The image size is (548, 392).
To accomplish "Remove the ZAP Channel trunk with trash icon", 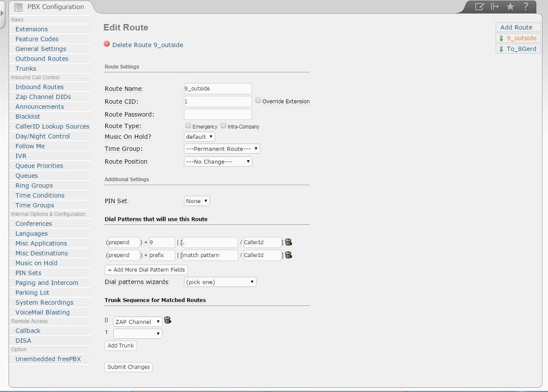I will (167, 321).
